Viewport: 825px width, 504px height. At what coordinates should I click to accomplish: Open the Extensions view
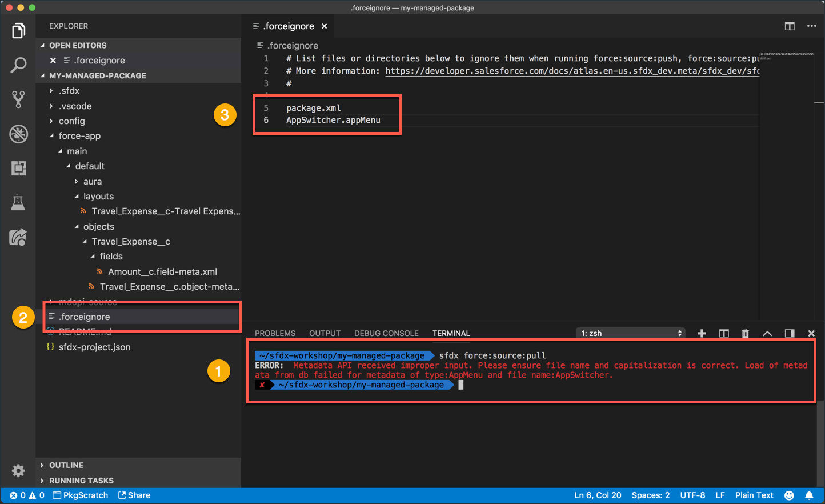[18, 168]
